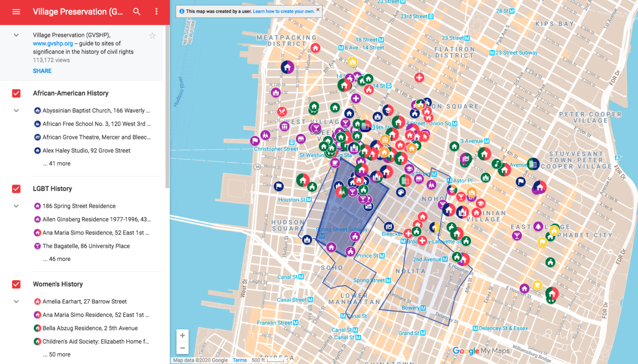Select the yellow flag marker in East Village
Screen dimensions: 638x364
click(542, 242)
